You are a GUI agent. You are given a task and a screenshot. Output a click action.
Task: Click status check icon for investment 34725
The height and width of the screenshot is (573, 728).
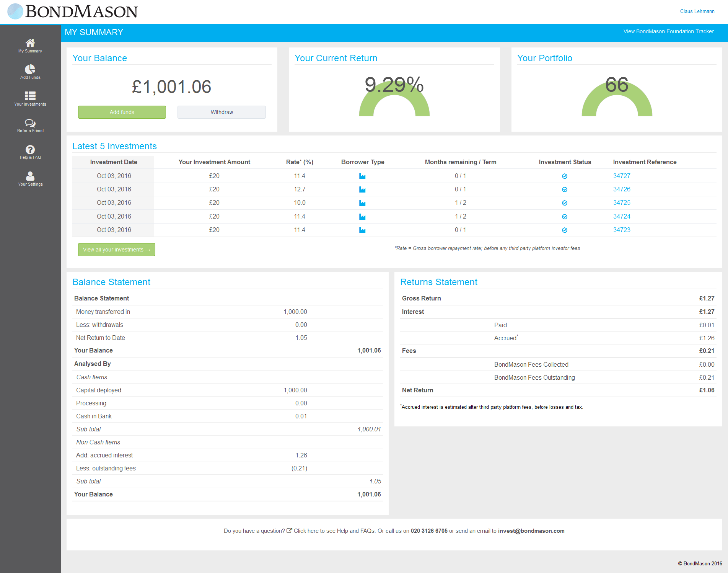pyautogui.click(x=565, y=203)
